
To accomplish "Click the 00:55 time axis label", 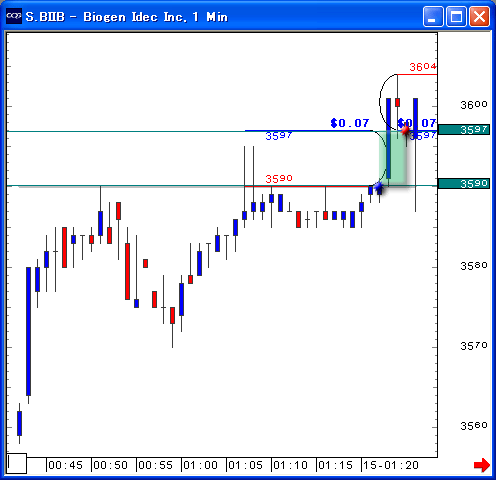I will (156, 465).
